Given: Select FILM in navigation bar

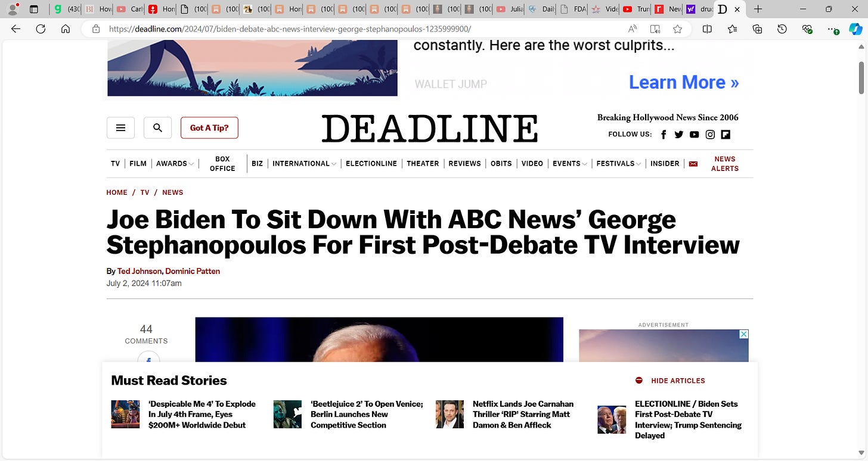Looking at the screenshot, I should (138, 163).
